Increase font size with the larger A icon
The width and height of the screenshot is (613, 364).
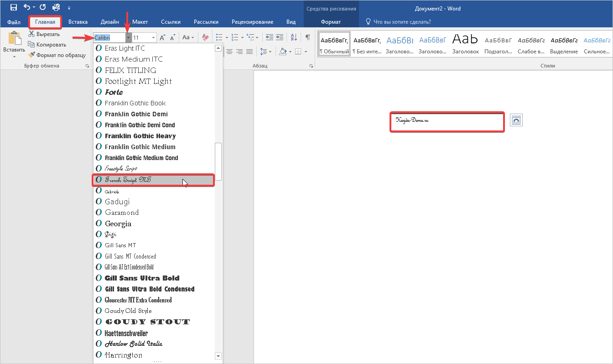pos(163,37)
